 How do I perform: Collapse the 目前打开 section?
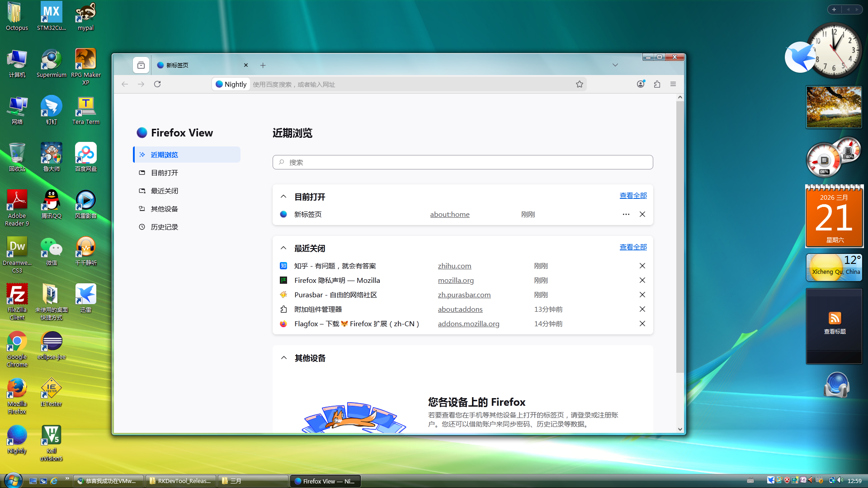click(x=283, y=197)
